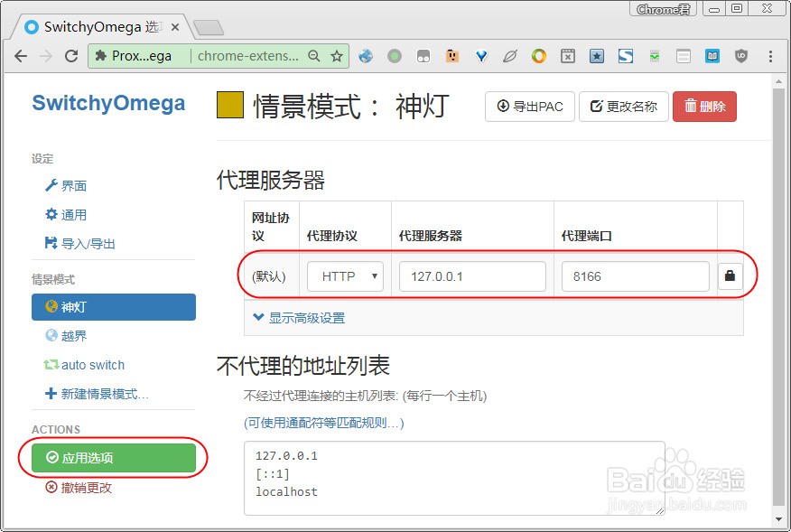The width and height of the screenshot is (791, 532).
Task: Click the address bar URL text
Action: click(247, 56)
